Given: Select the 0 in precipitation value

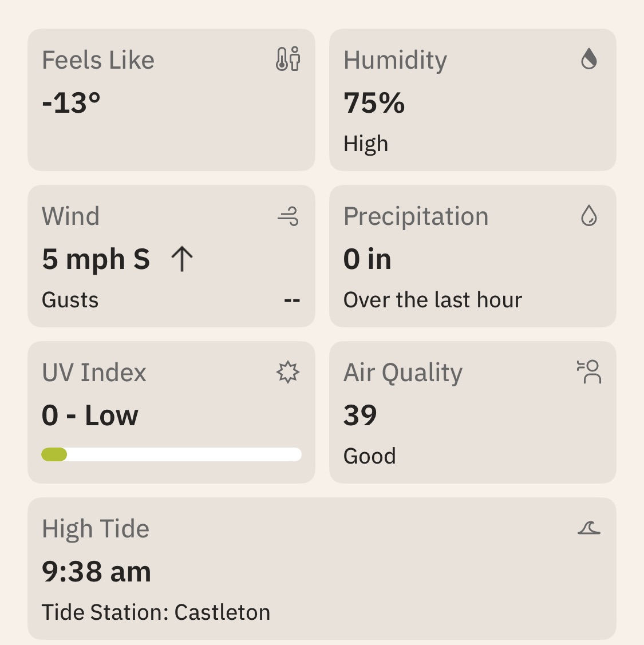Looking at the screenshot, I should pyautogui.click(x=368, y=259).
